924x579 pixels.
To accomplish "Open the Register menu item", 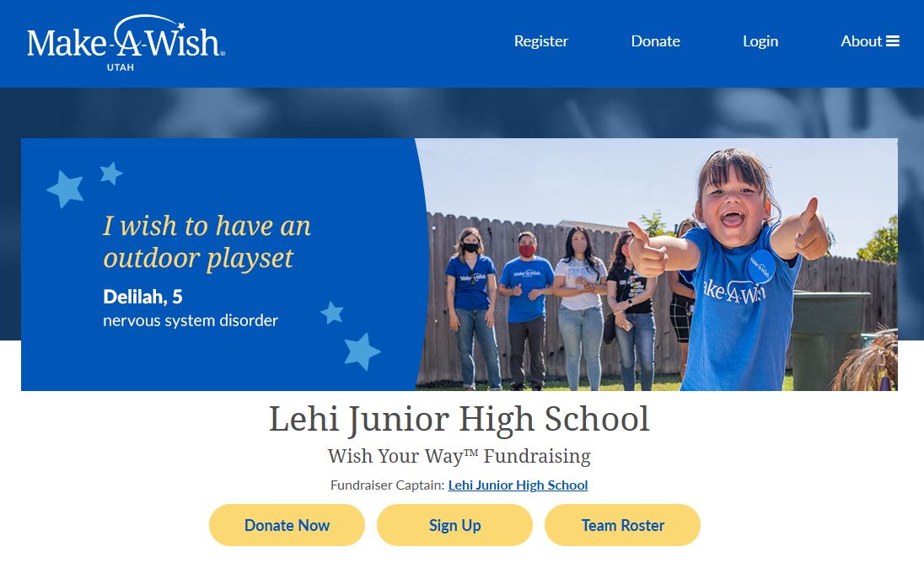I will [541, 41].
